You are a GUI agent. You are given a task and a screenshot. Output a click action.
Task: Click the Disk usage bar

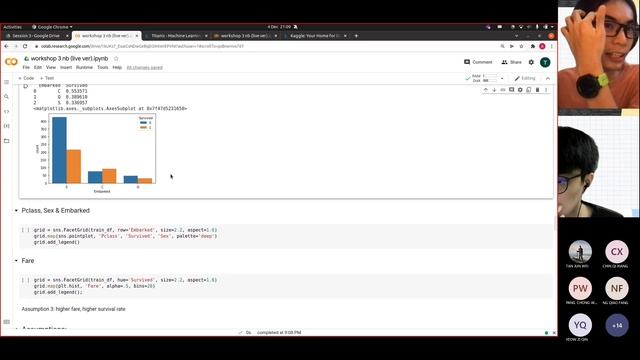pos(490,80)
